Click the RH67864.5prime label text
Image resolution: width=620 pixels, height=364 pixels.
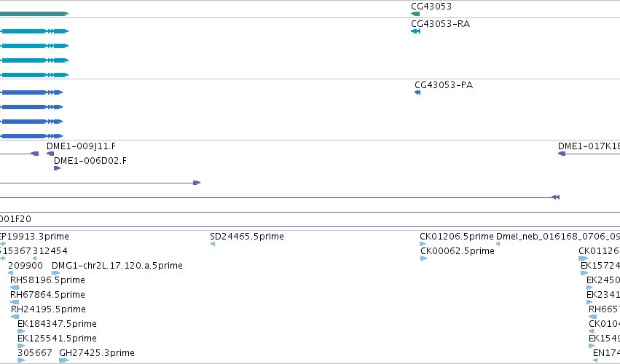[x=47, y=295]
